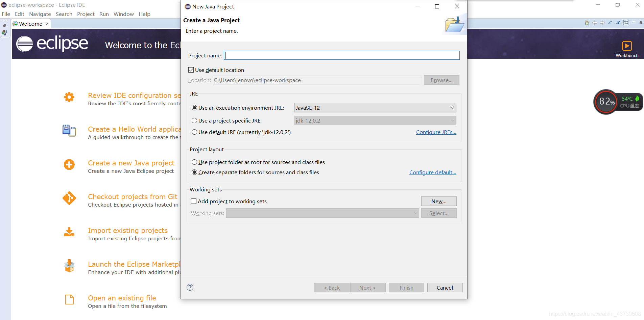Open the Configure default... link
Viewport: 644px width, 320px height.
(433, 172)
